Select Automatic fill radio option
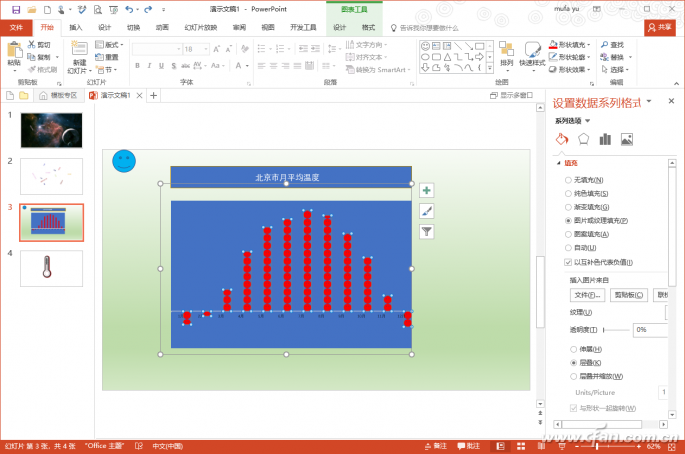 coord(568,248)
